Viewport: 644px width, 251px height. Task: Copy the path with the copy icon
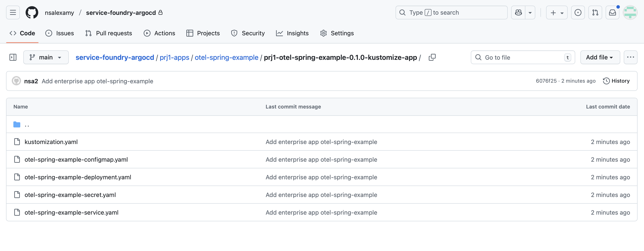click(x=432, y=57)
